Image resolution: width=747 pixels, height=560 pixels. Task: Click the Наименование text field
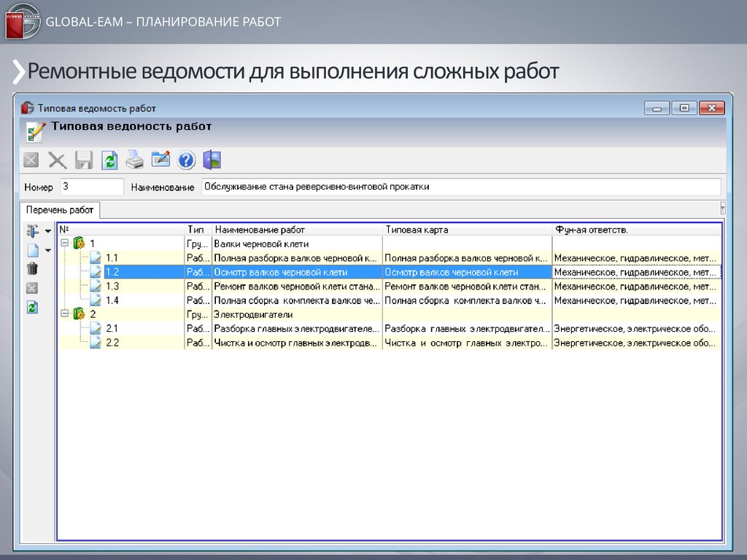pos(460,187)
